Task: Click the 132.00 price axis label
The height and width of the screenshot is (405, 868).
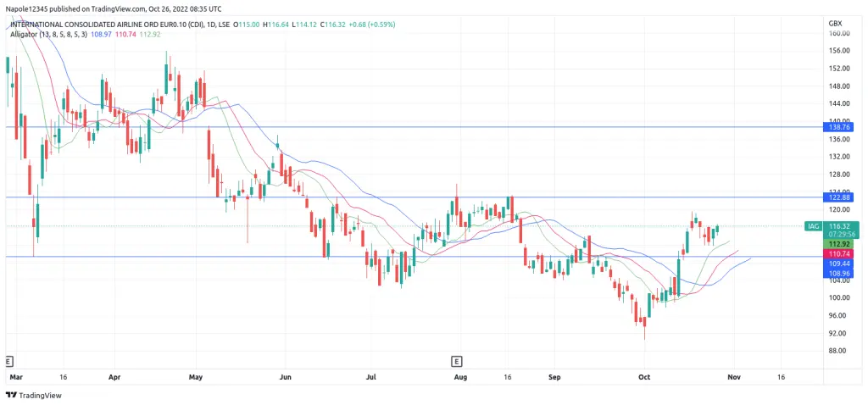Action: 839,157
